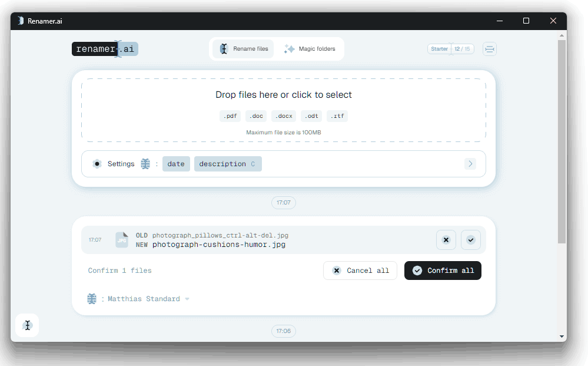
Task: Close the Renamer.ai window
Action: pos(553,21)
